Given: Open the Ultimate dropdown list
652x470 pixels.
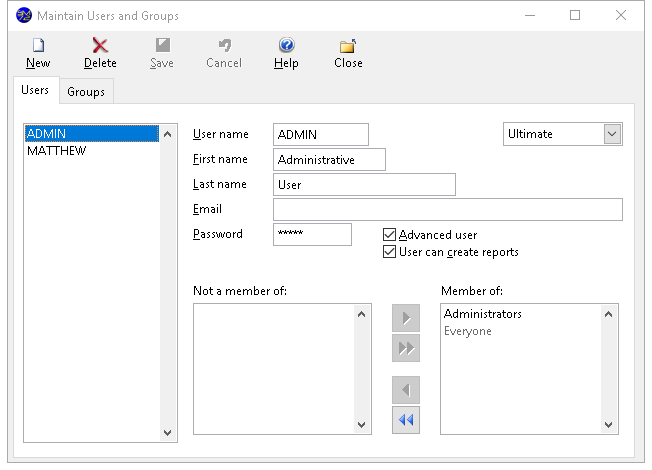Looking at the screenshot, I should pyautogui.click(x=612, y=134).
